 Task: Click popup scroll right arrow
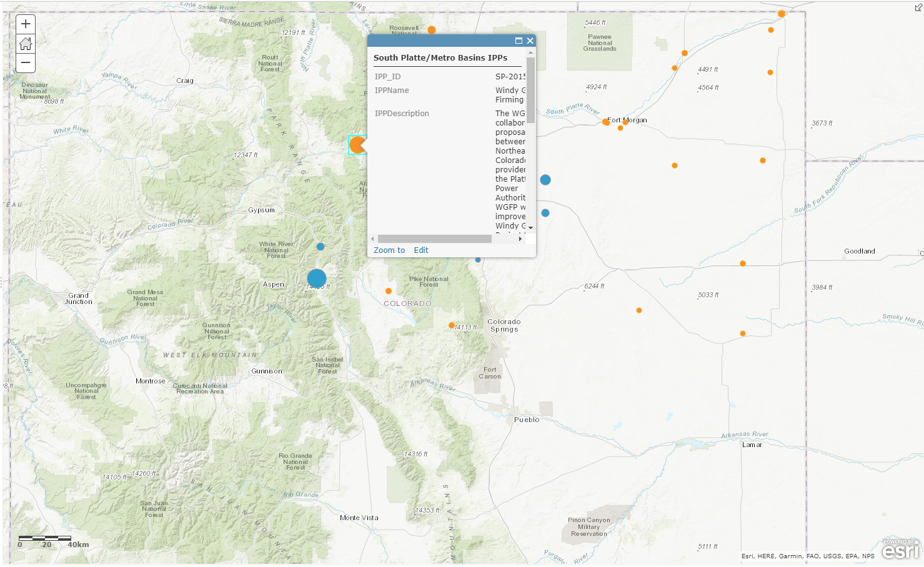(x=520, y=239)
